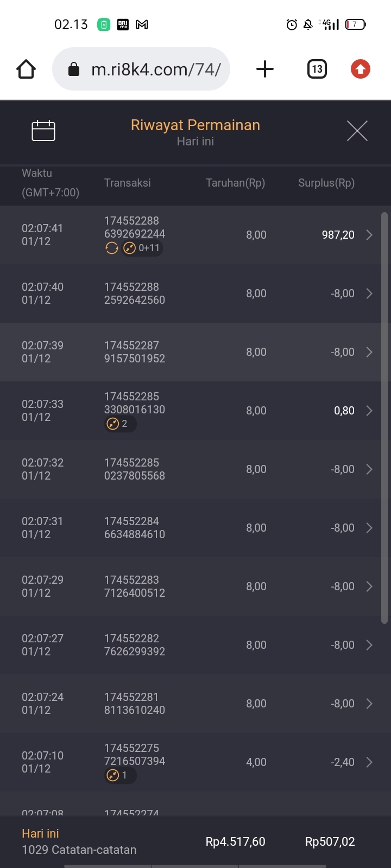Tap the Hari ini summary label

pos(41,834)
